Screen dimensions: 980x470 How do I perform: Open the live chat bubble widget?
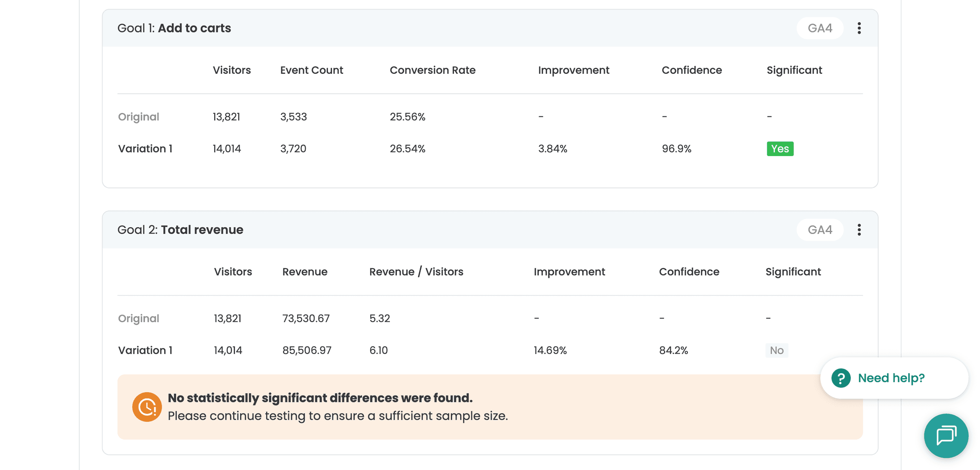click(x=946, y=435)
